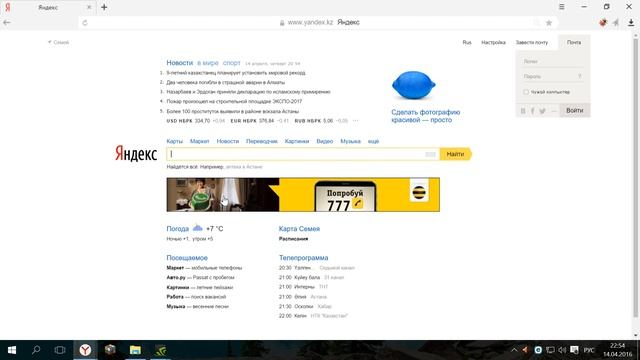The height and width of the screenshot is (360, 640).
Task: Open Task View on the taskbar
Action: (60, 350)
